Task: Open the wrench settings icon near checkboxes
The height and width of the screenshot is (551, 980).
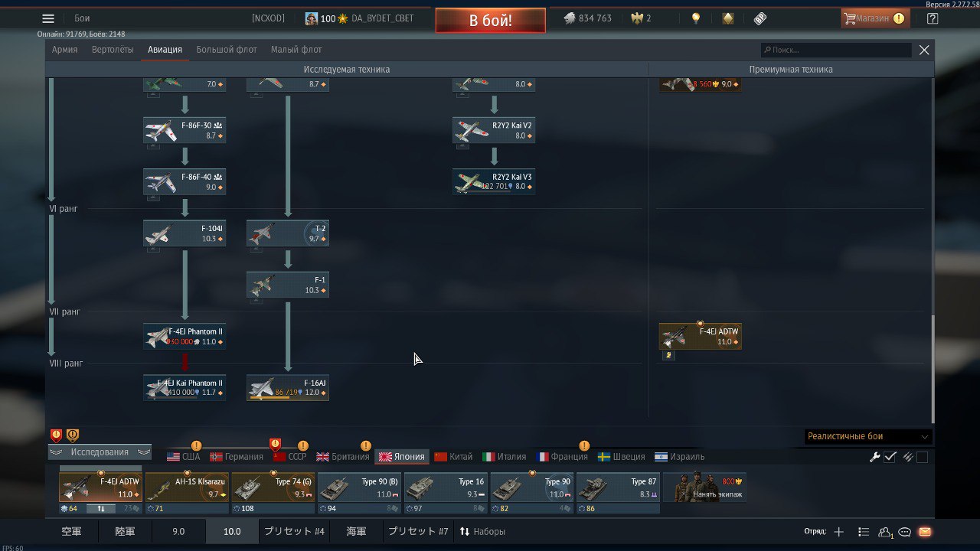Action: click(875, 457)
